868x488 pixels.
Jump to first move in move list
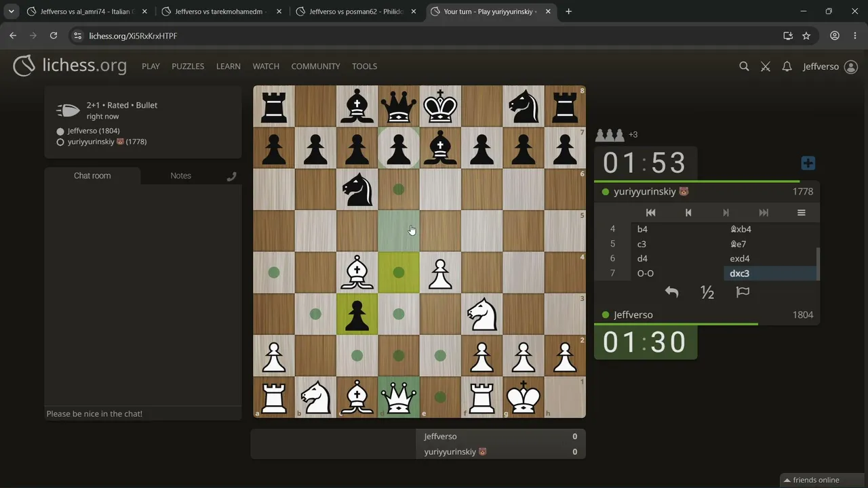click(650, 213)
